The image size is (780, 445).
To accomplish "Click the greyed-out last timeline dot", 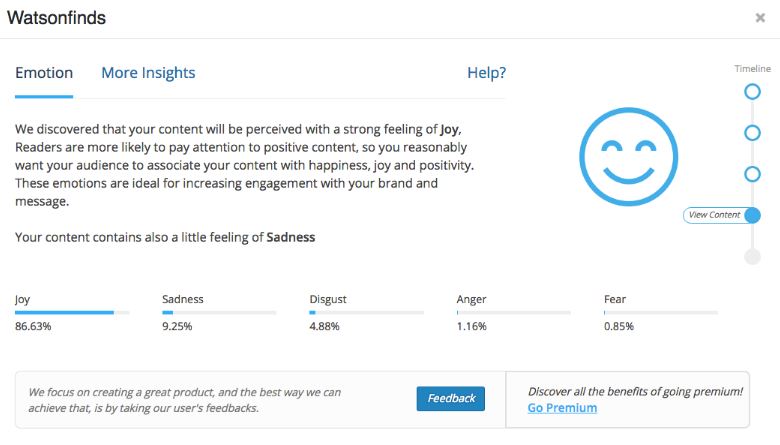I will (x=752, y=257).
